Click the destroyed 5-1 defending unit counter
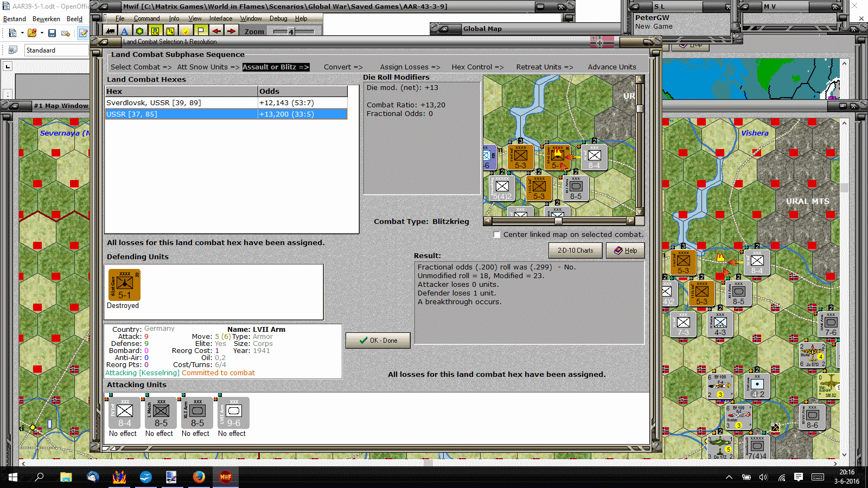Viewport: 868px width, 488px height. click(x=124, y=285)
